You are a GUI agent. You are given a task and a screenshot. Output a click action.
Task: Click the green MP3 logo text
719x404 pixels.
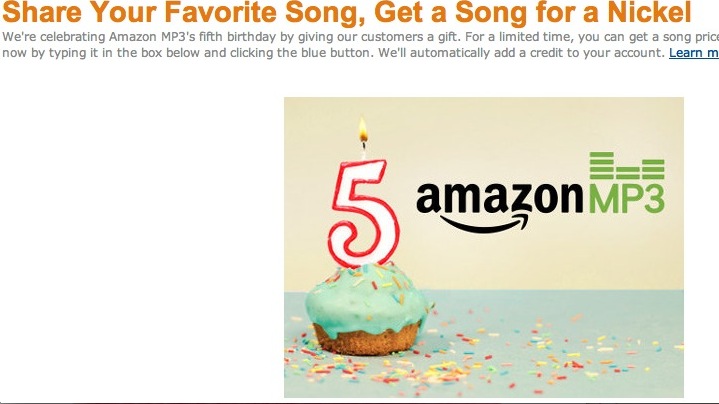tap(626, 198)
